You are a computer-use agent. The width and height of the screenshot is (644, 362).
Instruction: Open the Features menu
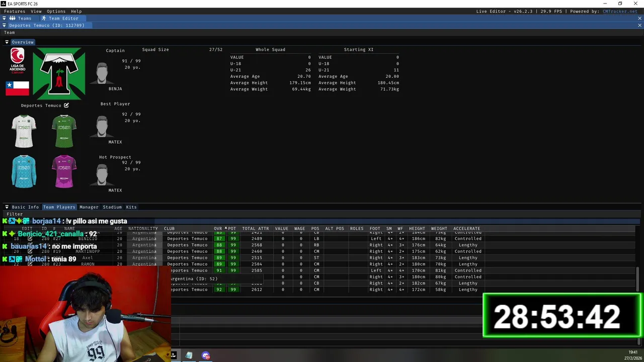click(15, 11)
